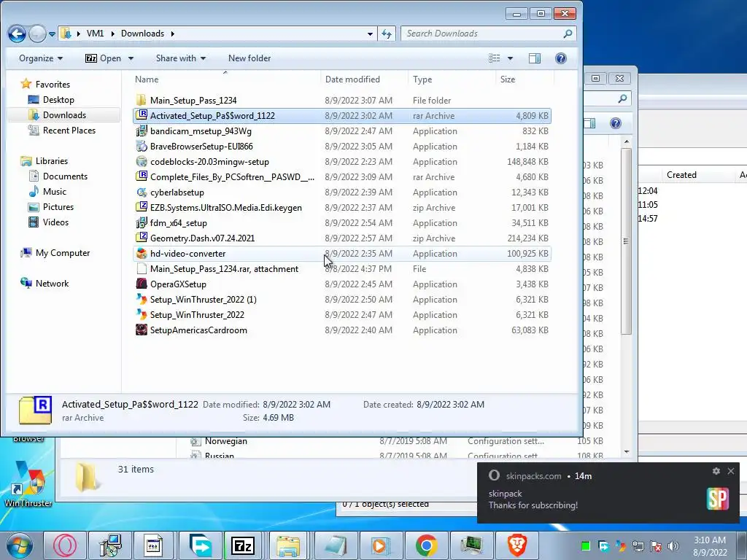Open the taskbar clock showing 3:10 AM

tap(710, 546)
